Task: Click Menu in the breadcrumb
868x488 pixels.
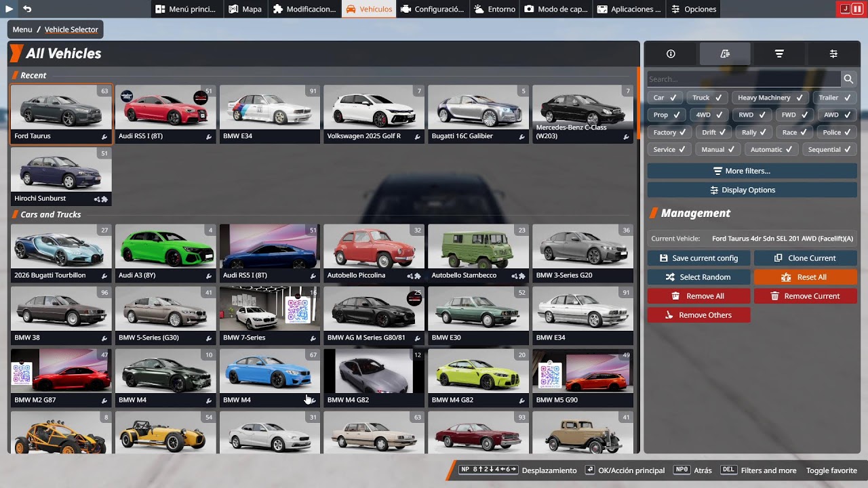Action: pos(22,29)
